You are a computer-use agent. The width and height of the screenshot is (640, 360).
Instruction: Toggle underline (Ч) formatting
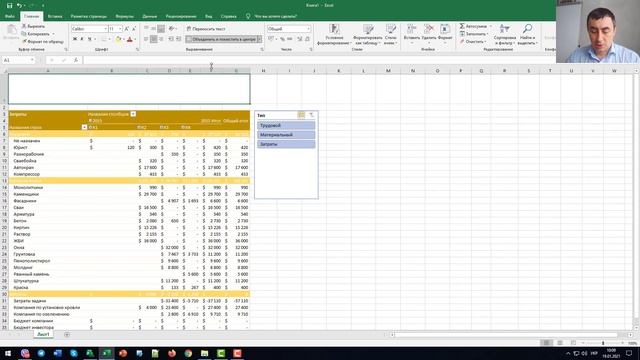pyautogui.click(x=89, y=39)
